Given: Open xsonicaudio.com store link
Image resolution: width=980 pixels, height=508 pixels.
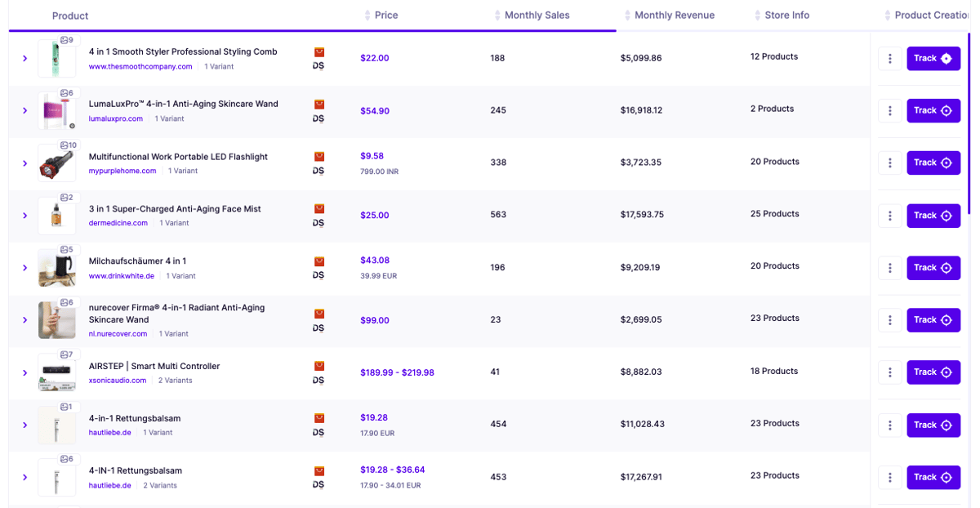Looking at the screenshot, I should point(118,381).
